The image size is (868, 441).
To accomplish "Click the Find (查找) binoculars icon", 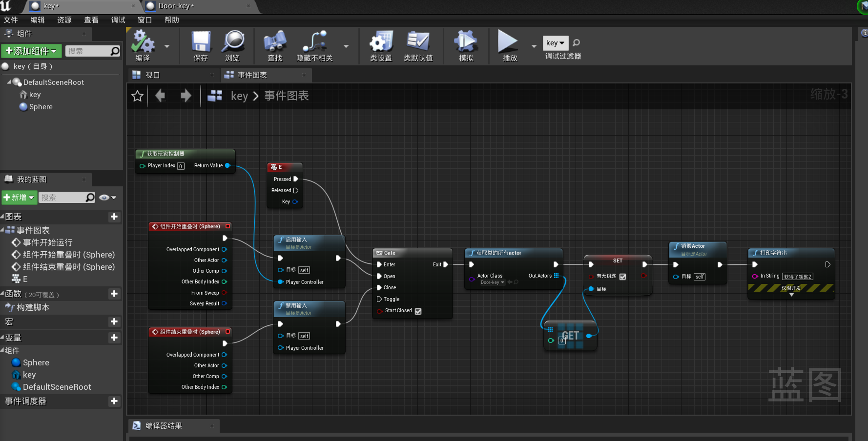I will click(275, 42).
